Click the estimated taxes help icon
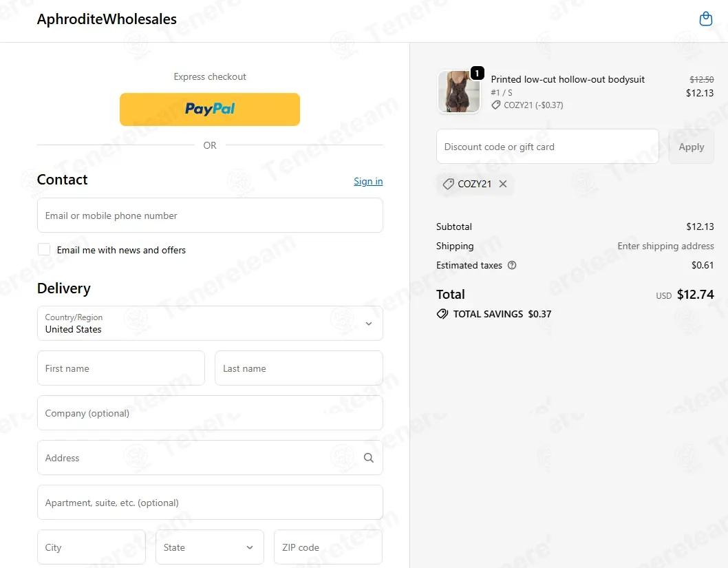The image size is (728, 568). pos(512,265)
